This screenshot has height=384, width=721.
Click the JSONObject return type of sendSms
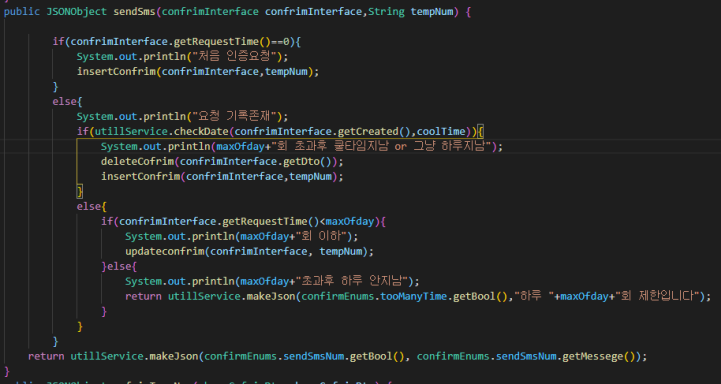click(x=76, y=12)
